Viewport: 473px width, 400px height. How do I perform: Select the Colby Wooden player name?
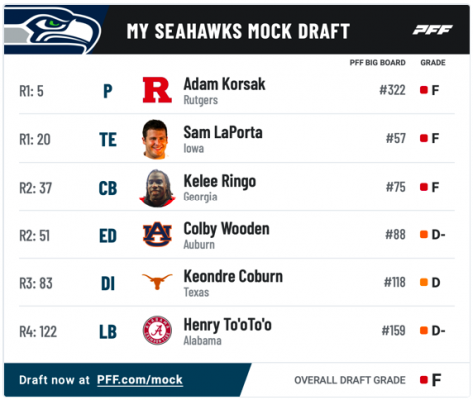[226, 229]
